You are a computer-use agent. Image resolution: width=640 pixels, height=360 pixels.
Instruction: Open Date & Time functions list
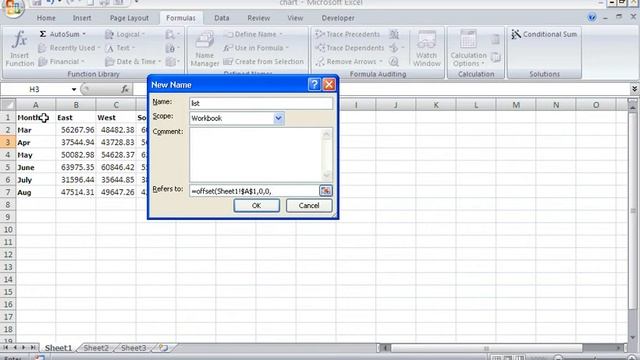click(x=133, y=62)
